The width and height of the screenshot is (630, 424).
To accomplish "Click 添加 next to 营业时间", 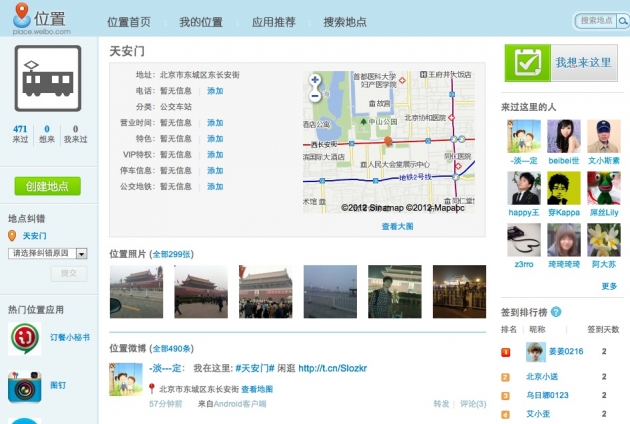I will coord(215,123).
